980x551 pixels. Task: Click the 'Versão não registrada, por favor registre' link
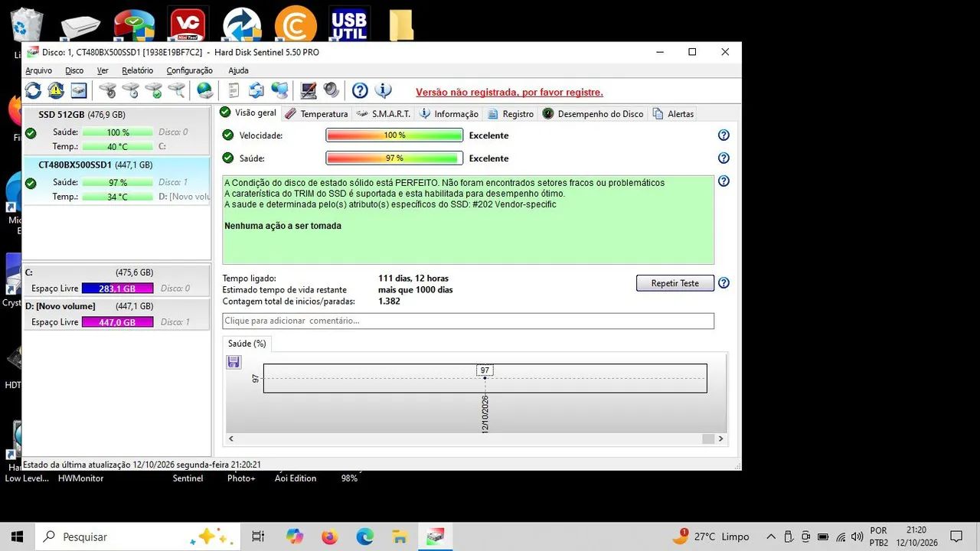[x=509, y=93]
